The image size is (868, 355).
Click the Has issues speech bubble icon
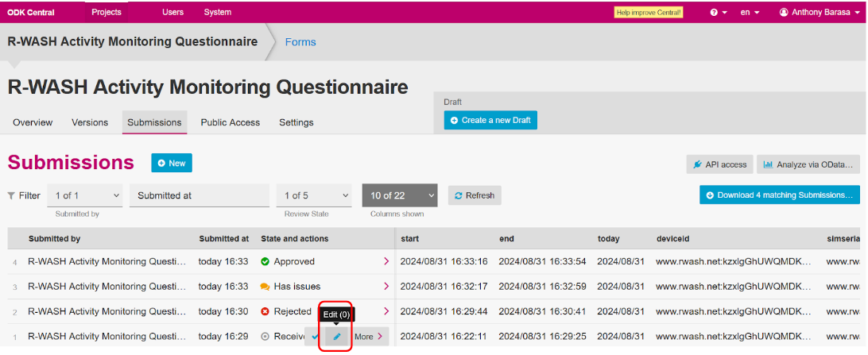click(x=265, y=287)
